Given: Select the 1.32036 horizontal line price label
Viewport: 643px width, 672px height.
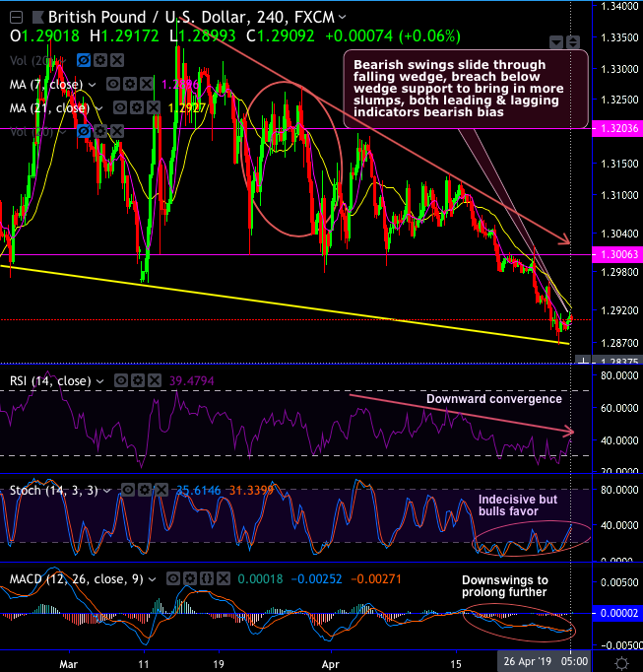Looking at the screenshot, I should click(x=617, y=128).
